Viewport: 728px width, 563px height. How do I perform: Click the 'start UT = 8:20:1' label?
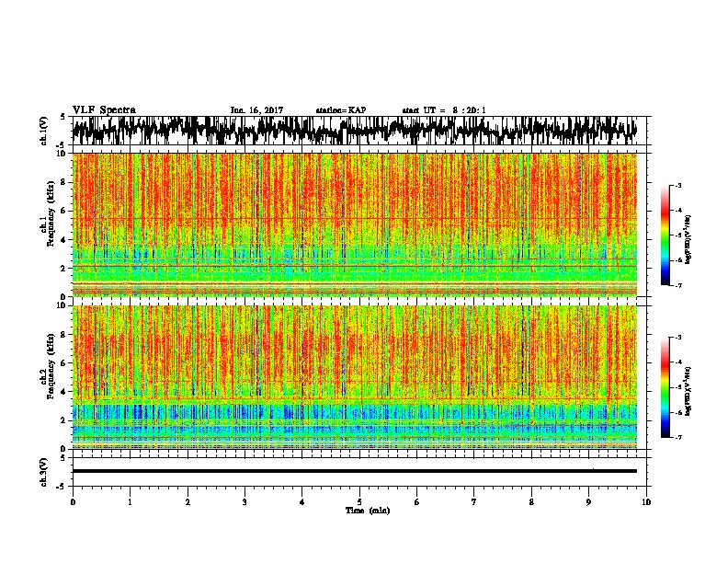click(x=444, y=110)
